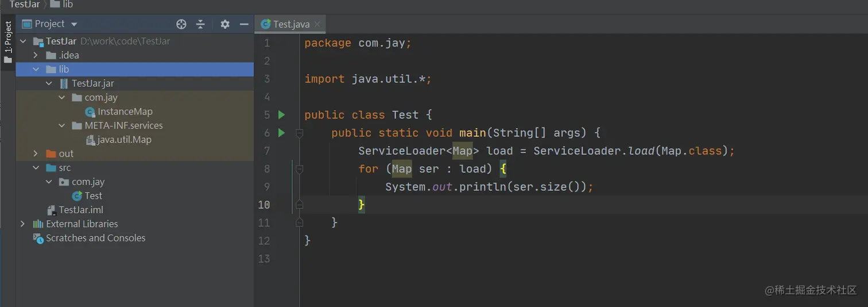Click line number 13 in gutter
This screenshot has height=307, width=868.
pyautogui.click(x=264, y=258)
